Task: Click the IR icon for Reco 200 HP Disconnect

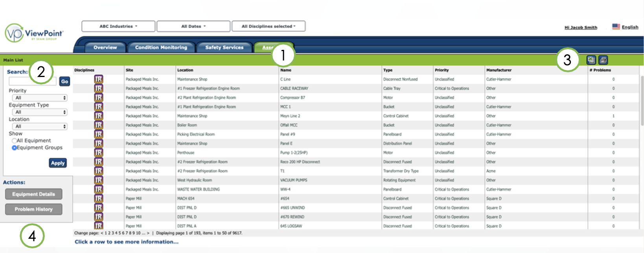Action: [x=98, y=162]
